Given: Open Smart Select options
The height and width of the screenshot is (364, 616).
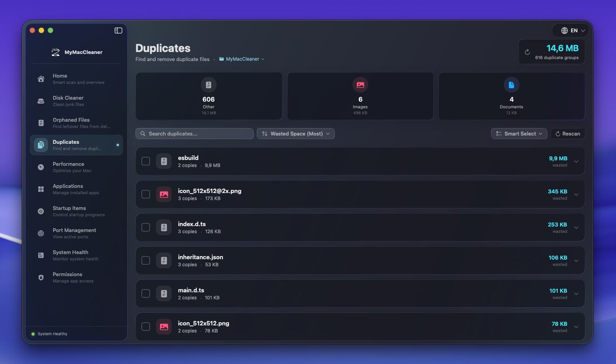Looking at the screenshot, I should click(x=519, y=134).
